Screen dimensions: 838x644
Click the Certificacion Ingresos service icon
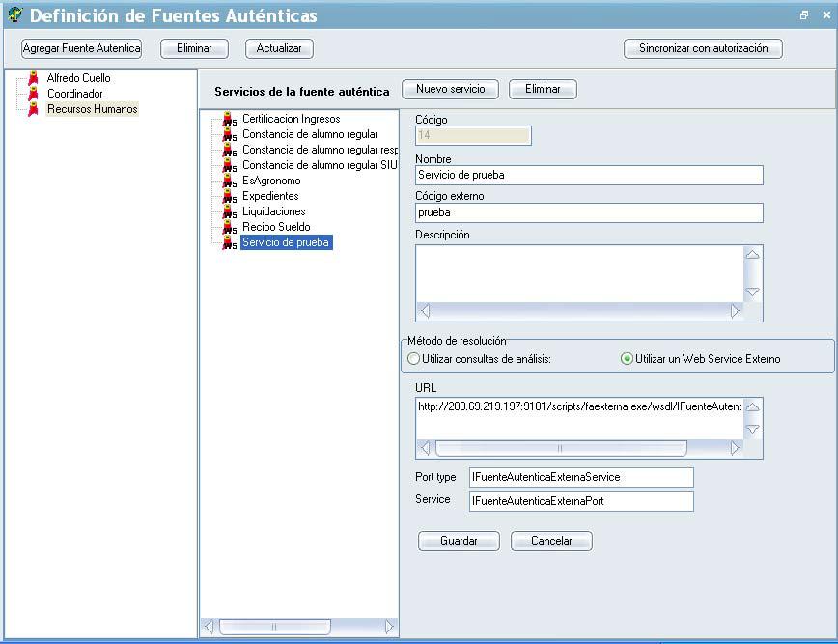(x=229, y=120)
